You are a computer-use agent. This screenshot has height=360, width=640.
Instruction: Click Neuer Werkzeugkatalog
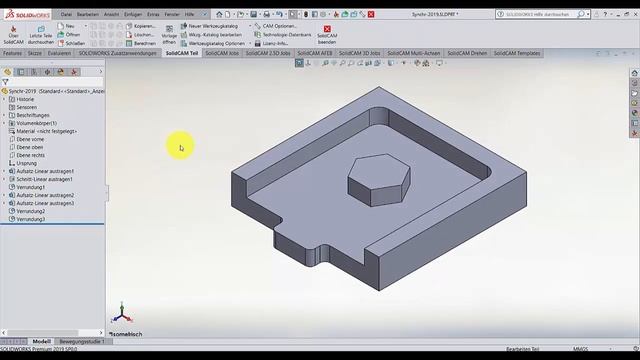(x=209, y=26)
